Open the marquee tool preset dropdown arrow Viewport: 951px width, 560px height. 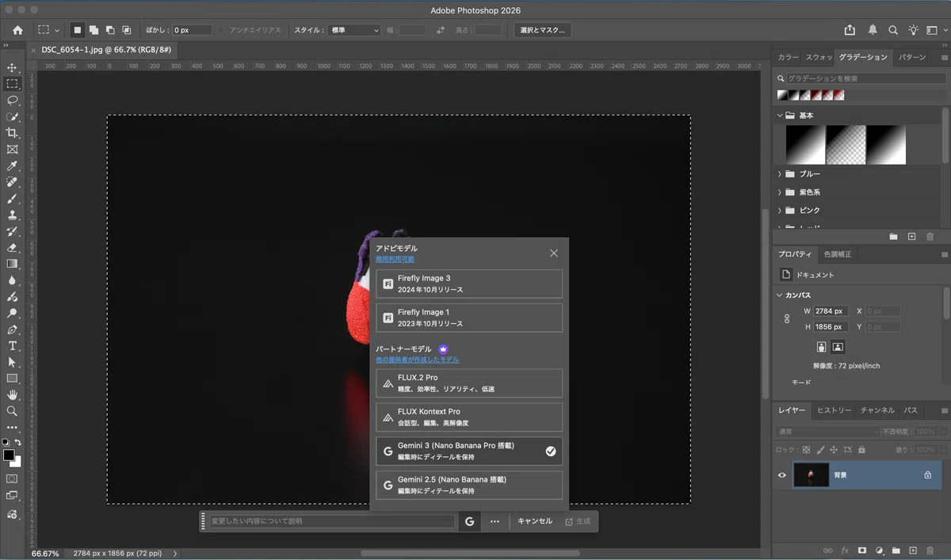tap(57, 30)
